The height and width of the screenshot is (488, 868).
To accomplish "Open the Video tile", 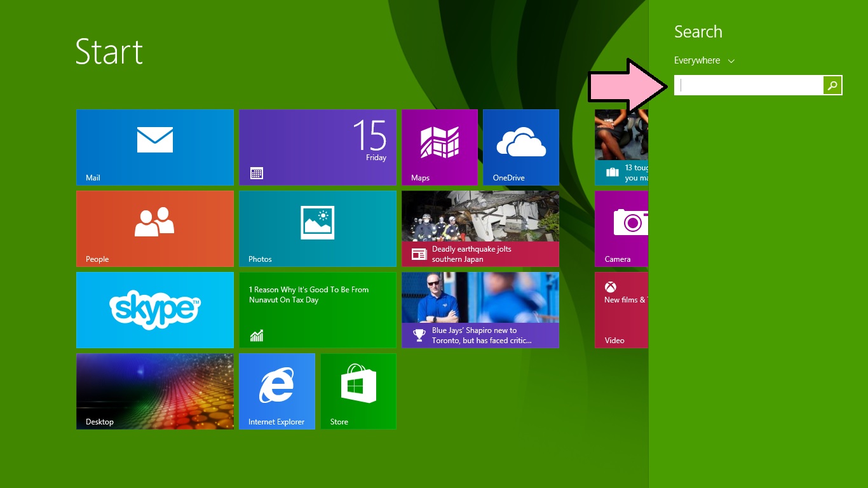I will click(x=621, y=310).
